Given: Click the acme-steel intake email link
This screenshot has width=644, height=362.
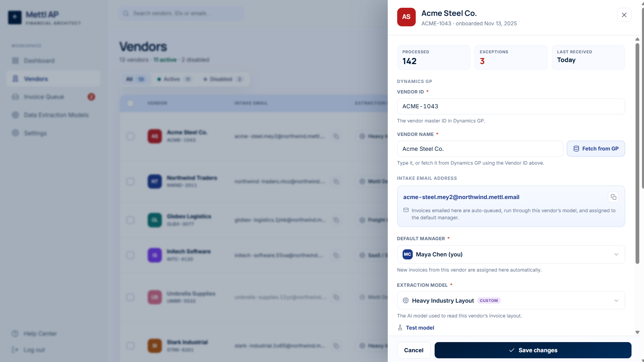Looking at the screenshot, I should [x=461, y=197].
